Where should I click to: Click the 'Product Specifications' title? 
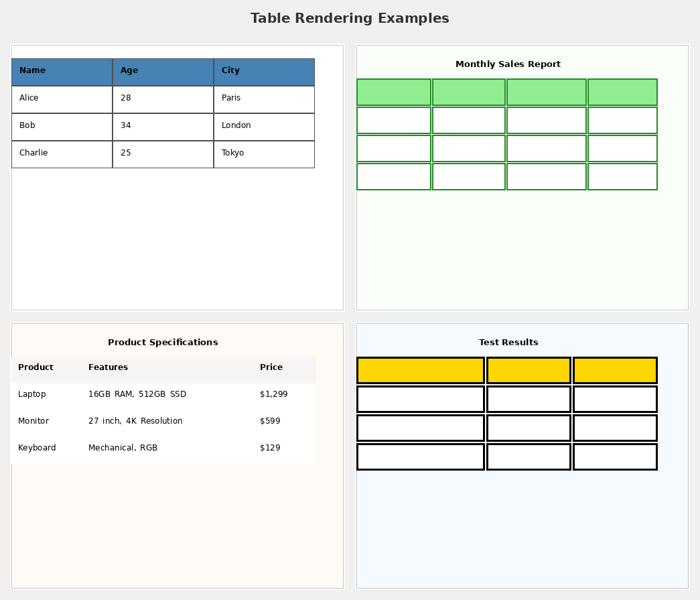tap(163, 342)
